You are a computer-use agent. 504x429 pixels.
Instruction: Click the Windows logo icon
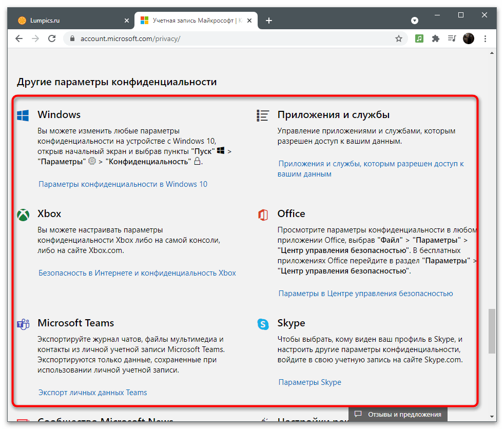click(23, 115)
